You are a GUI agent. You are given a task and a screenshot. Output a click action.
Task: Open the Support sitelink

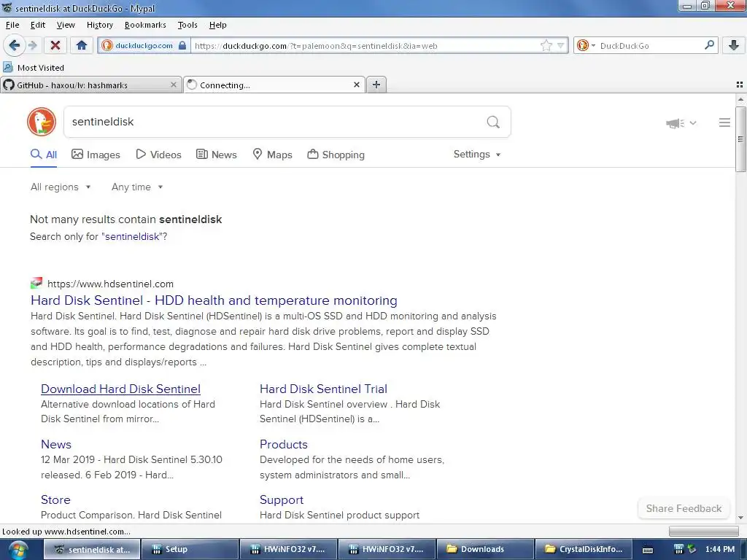[282, 500]
